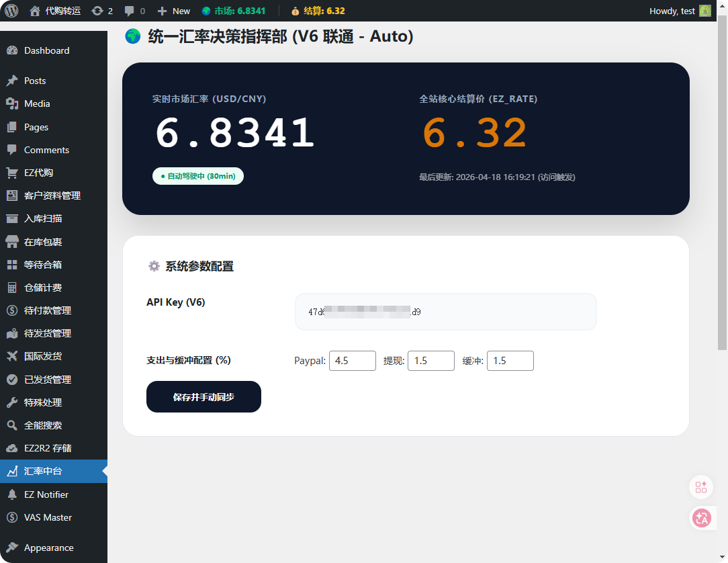
Task: Click the home icon for 代购转运 site
Action: tap(35, 11)
